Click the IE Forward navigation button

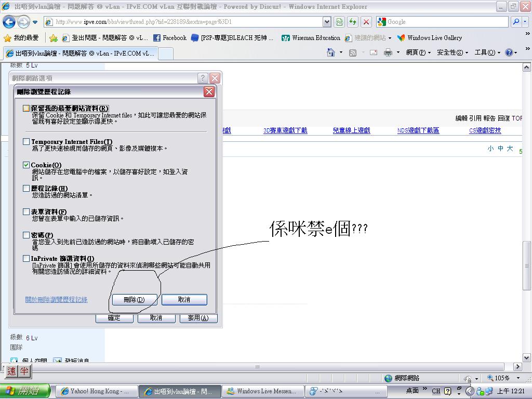tap(23, 22)
